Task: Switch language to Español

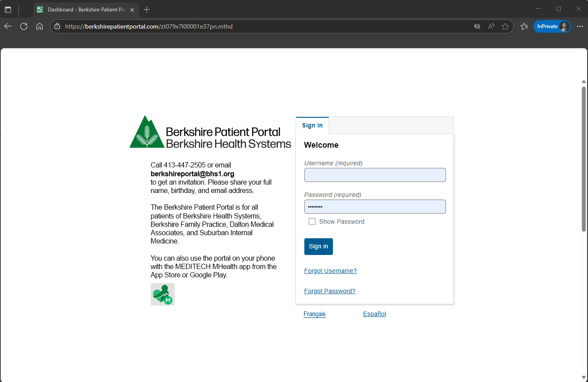Action: coord(374,314)
